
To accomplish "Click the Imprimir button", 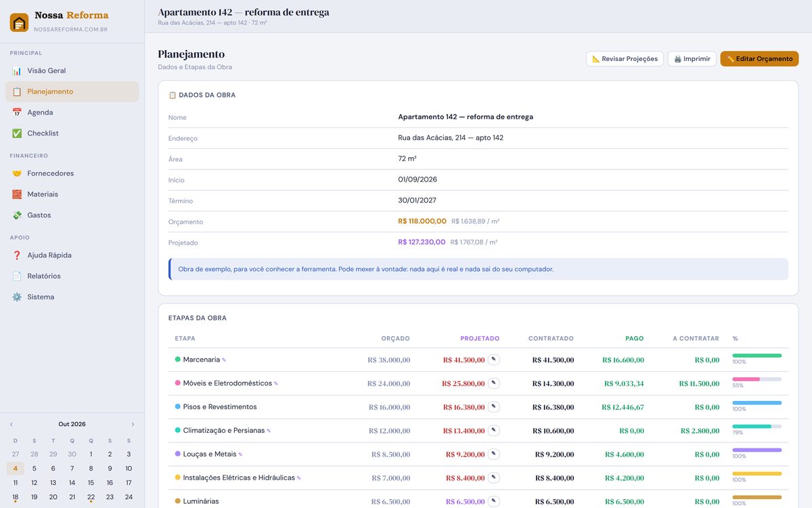I will (692, 59).
